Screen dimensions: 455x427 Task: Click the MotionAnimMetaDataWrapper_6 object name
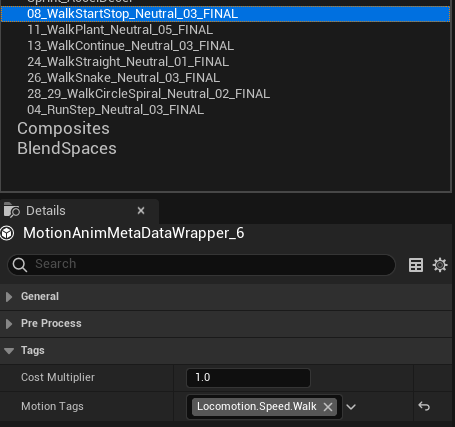(x=134, y=233)
